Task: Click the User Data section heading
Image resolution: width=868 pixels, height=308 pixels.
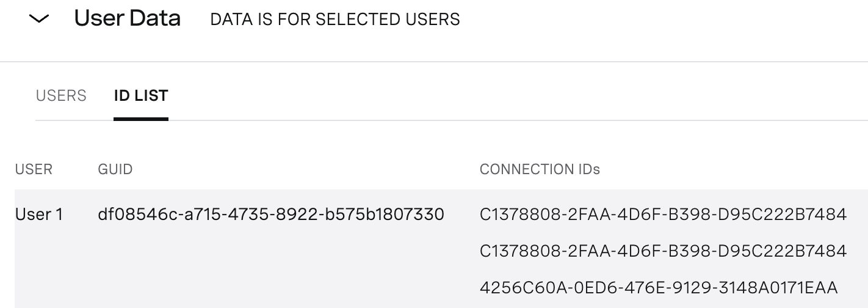Action: coord(128,18)
